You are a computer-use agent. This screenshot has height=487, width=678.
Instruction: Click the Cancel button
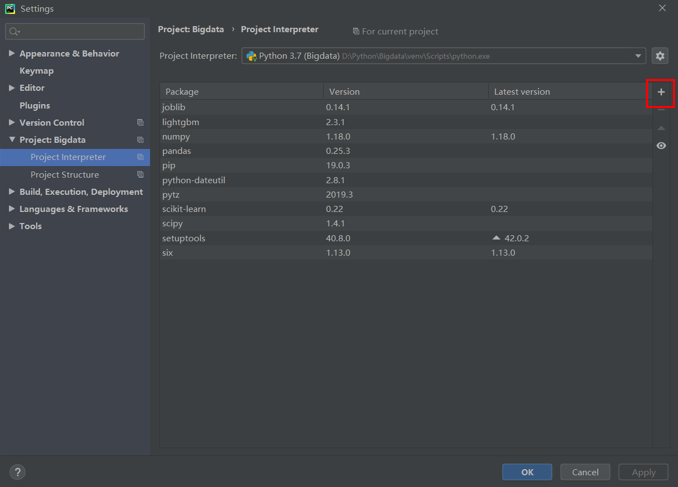[585, 472]
